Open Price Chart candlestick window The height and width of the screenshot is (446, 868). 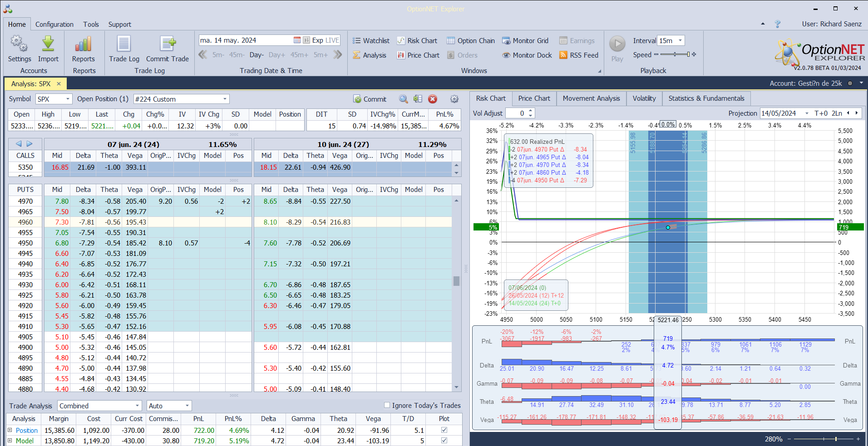coord(418,55)
